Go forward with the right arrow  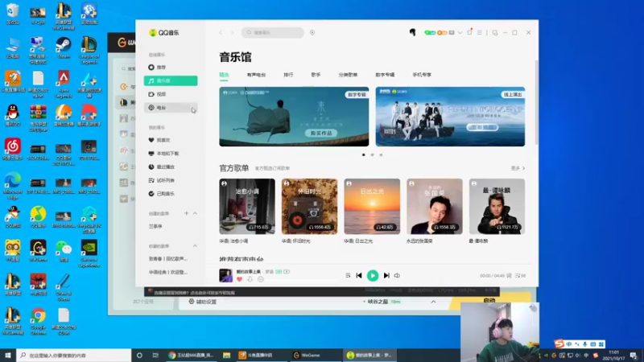[232, 32]
